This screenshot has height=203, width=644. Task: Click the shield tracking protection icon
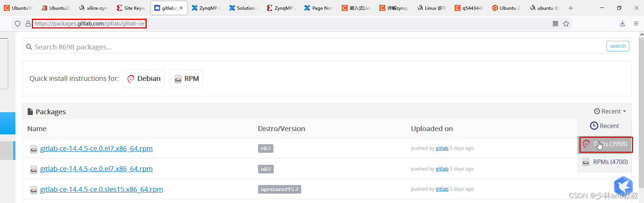point(18,24)
